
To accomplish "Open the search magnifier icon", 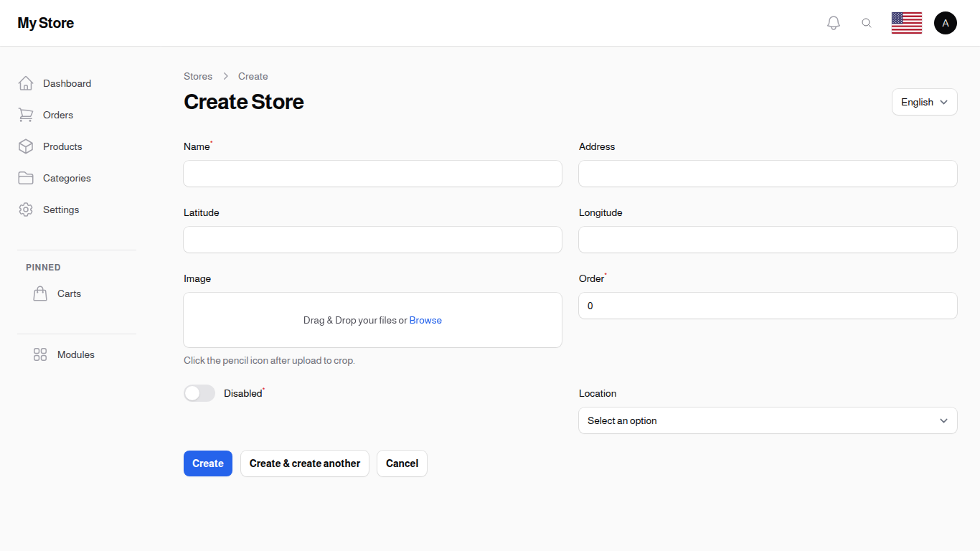I will pos(867,22).
